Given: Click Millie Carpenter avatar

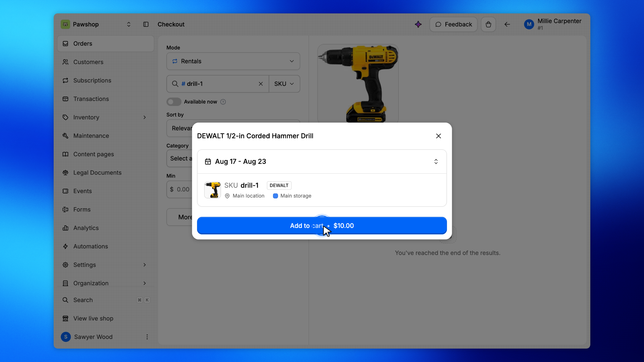Looking at the screenshot, I should click(x=529, y=24).
